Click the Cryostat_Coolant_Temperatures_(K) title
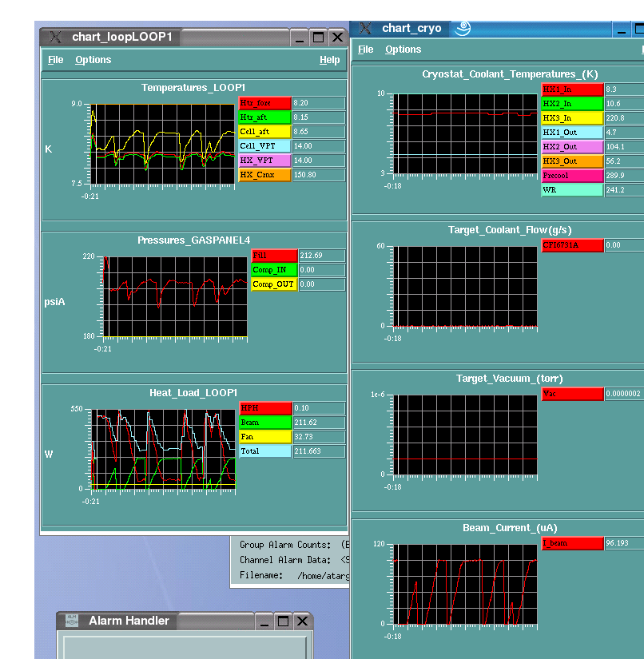The image size is (644, 659). click(510, 74)
